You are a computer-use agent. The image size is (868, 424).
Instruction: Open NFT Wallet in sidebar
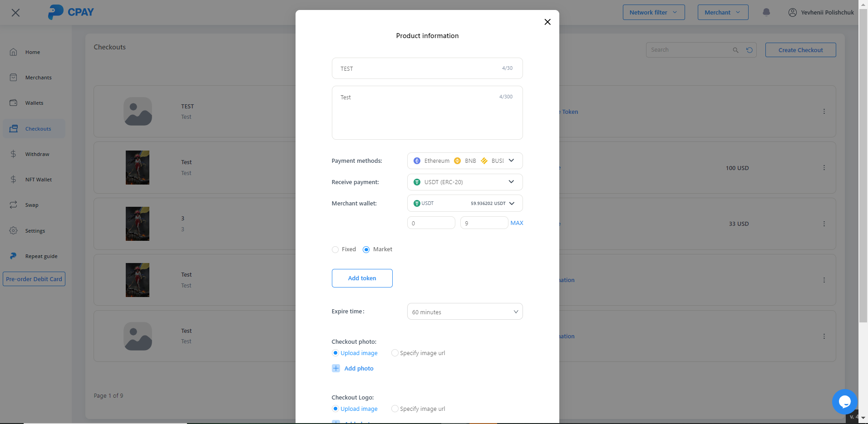click(38, 180)
